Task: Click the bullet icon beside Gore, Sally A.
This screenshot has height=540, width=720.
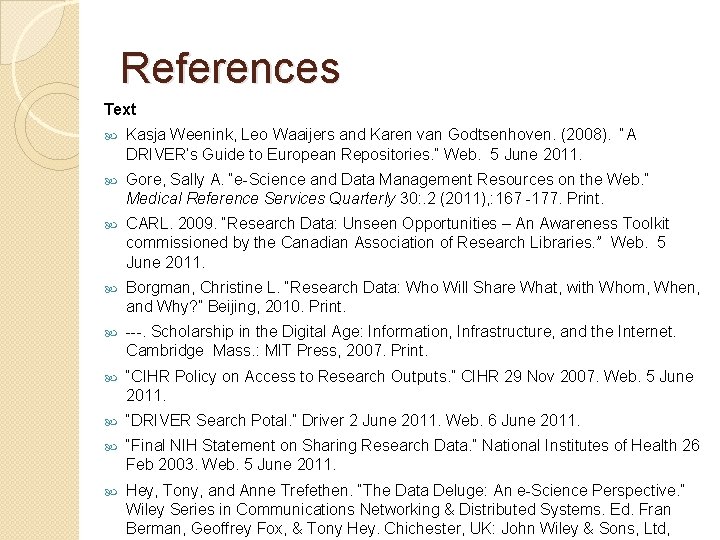Action: (111, 181)
